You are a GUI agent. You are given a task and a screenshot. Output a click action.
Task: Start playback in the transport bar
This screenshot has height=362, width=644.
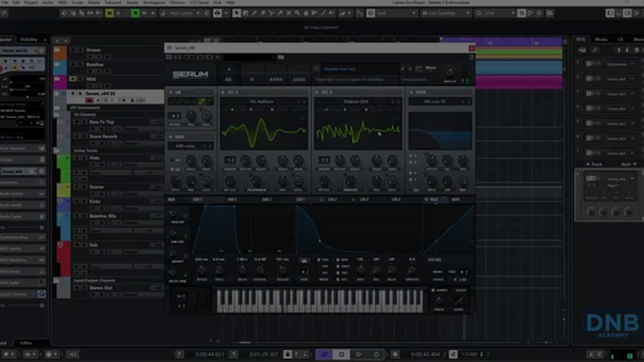(x=358, y=354)
